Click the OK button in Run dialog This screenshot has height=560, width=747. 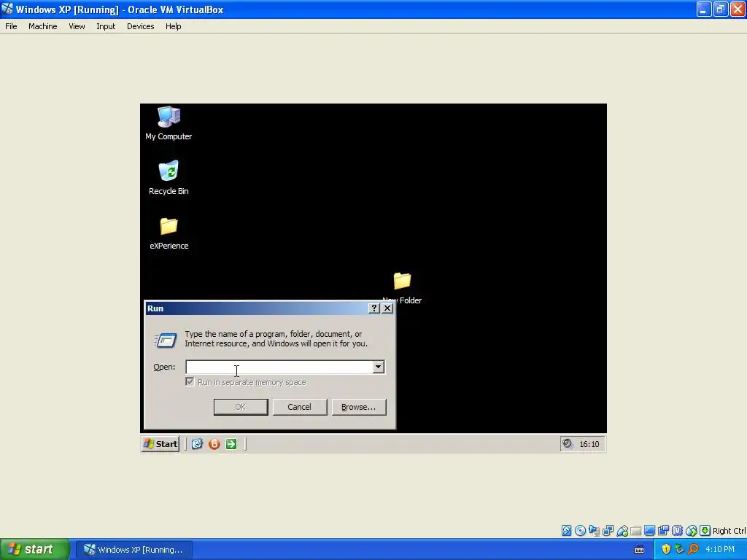(x=241, y=407)
